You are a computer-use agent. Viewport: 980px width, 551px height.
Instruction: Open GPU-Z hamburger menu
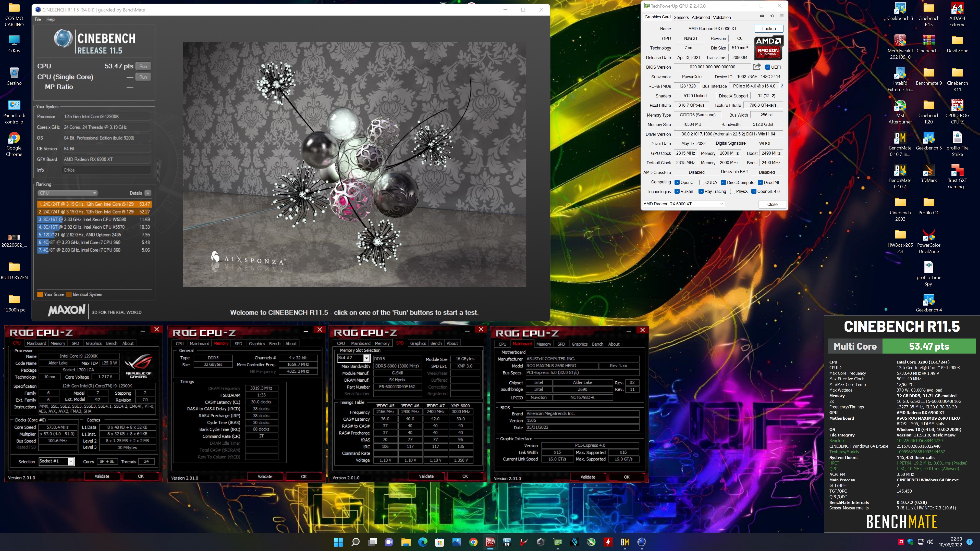tap(782, 16)
